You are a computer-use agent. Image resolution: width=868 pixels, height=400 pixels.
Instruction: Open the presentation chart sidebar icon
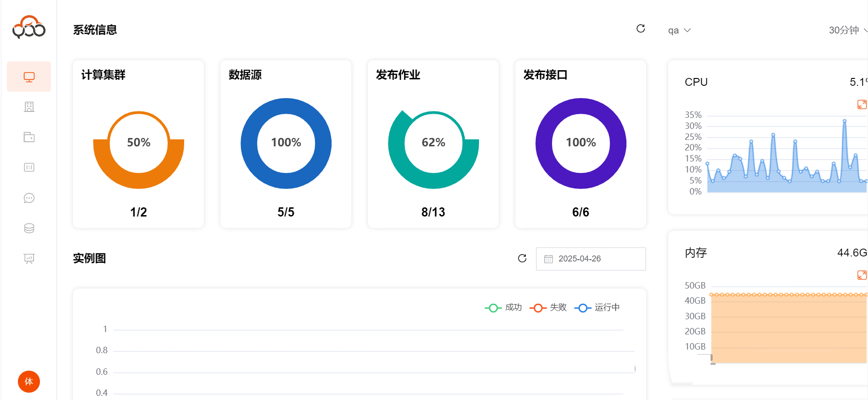(x=29, y=258)
